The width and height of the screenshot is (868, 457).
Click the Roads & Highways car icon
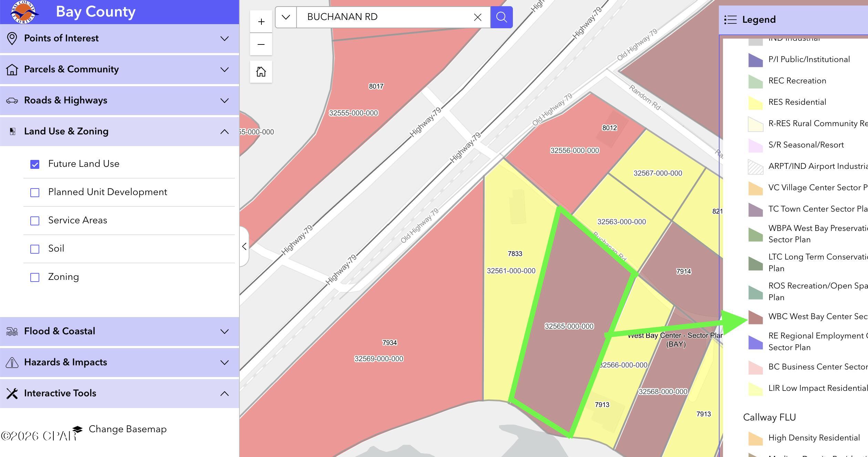(13, 100)
